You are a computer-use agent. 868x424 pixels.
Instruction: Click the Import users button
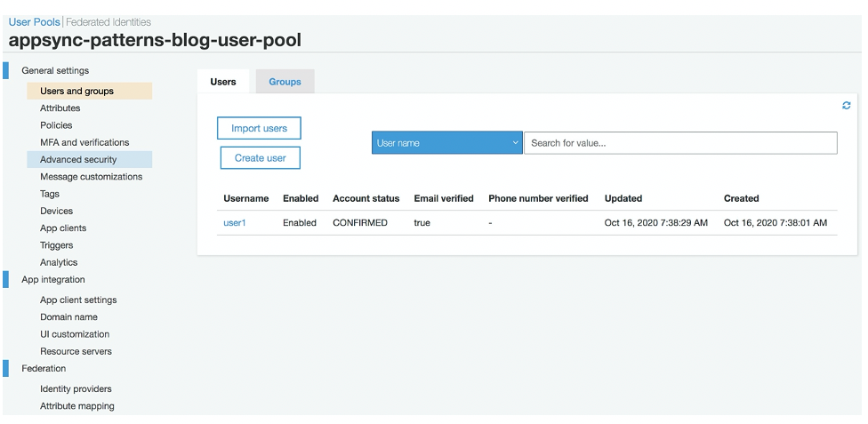click(x=259, y=128)
